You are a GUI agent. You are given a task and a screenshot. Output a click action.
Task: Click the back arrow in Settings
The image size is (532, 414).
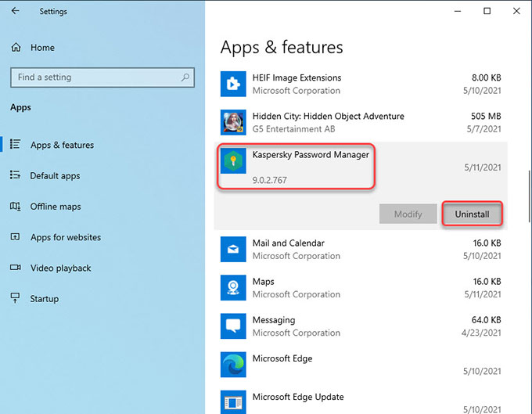(x=16, y=11)
